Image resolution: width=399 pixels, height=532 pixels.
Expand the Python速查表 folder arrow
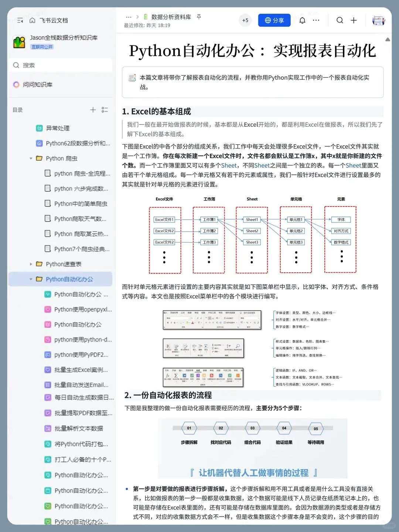[x=31, y=264]
